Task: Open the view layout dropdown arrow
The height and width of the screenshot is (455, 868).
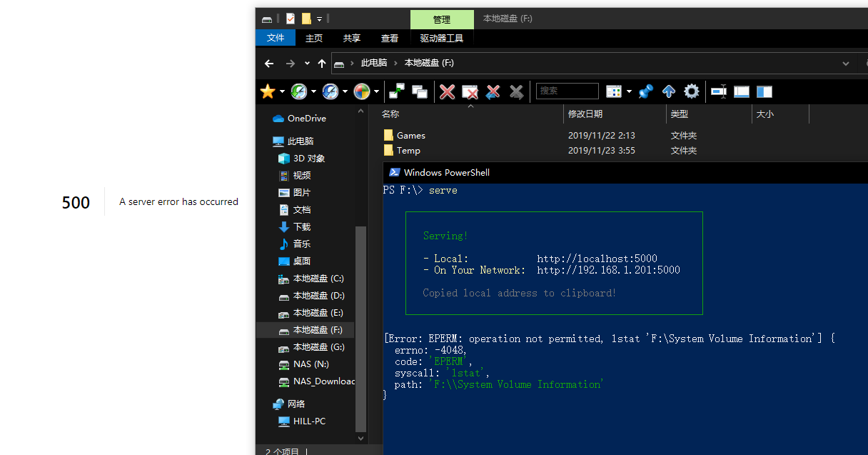Action: click(x=629, y=91)
